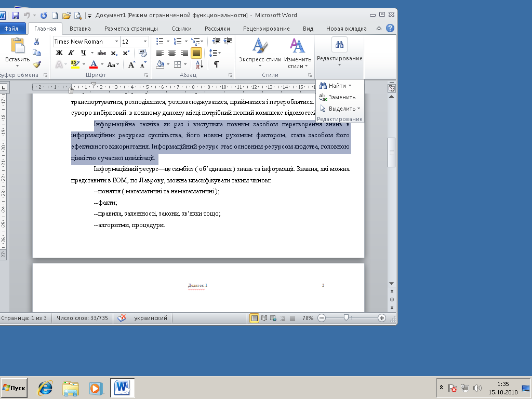Click the Editing binoculars icon
The height and width of the screenshot is (399, 532).
click(339, 45)
